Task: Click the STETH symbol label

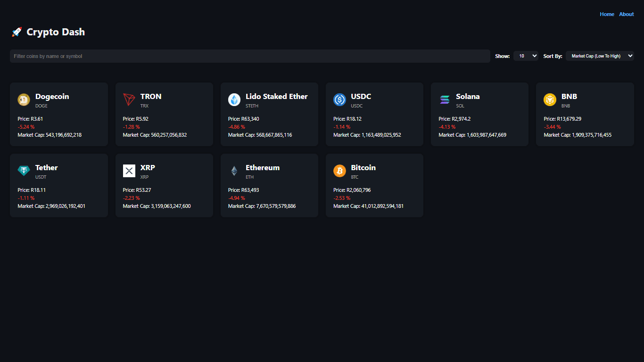Action: click(x=252, y=106)
